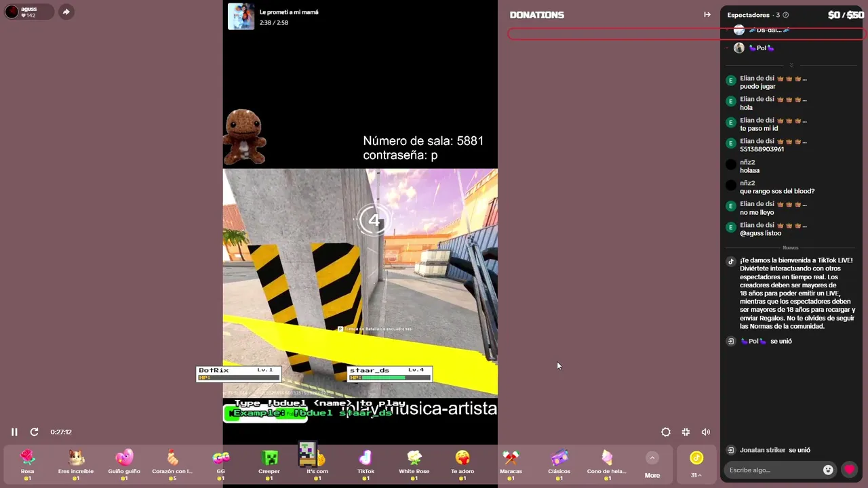
Task: Mute the stream volume
Action: tap(706, 432)
